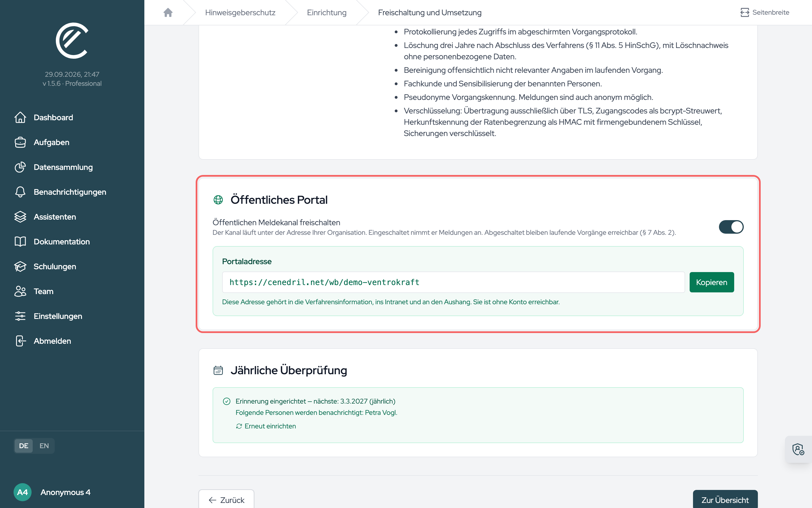
Task: Click the globe icon beside Öffentliches Portal
Action: point(218,200)
